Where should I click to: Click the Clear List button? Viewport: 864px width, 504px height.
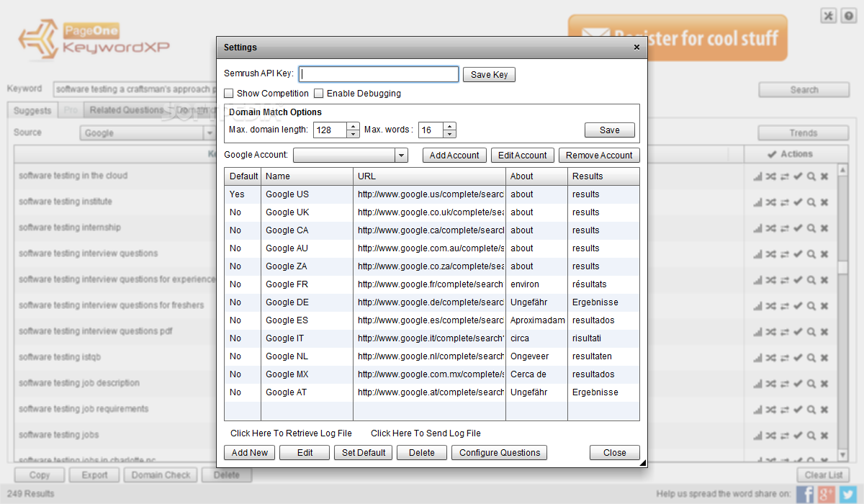[x=824, y=475]
